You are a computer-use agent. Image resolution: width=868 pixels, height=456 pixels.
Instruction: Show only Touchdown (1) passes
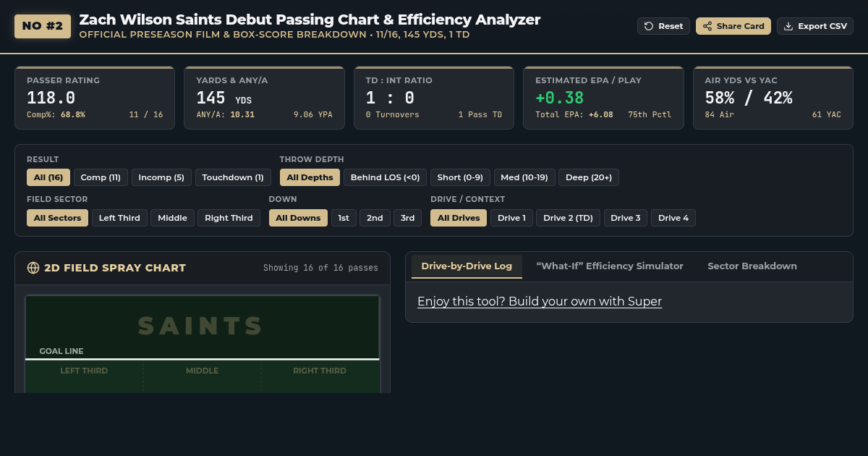(x=233, y=177)
